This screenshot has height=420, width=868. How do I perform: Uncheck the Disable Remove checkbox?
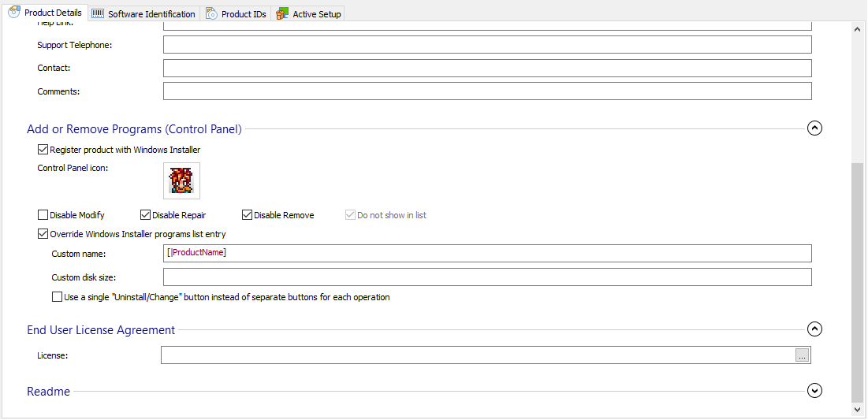(247, 215)
